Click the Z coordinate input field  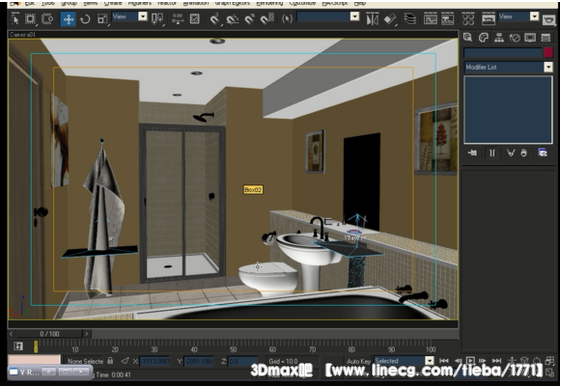243,361
